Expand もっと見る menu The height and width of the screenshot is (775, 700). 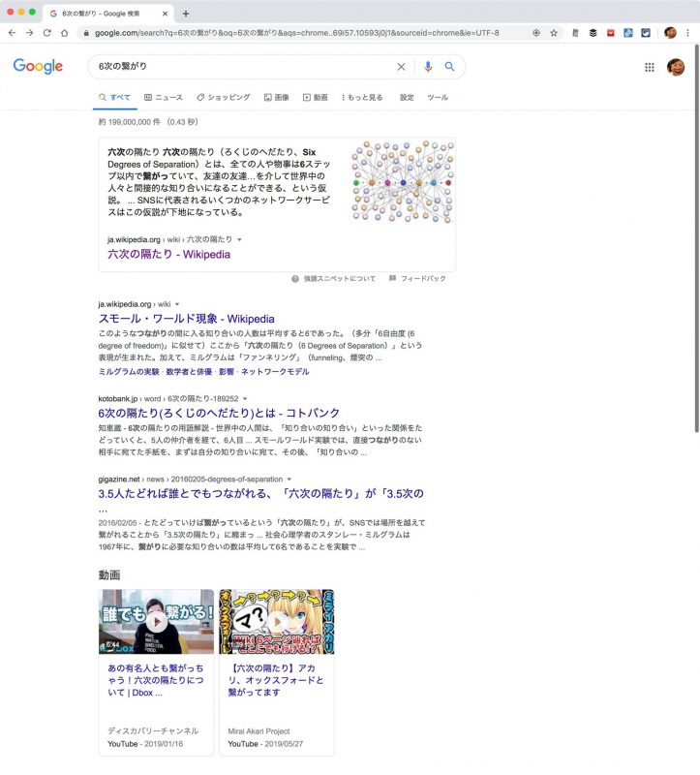point(362,98)
